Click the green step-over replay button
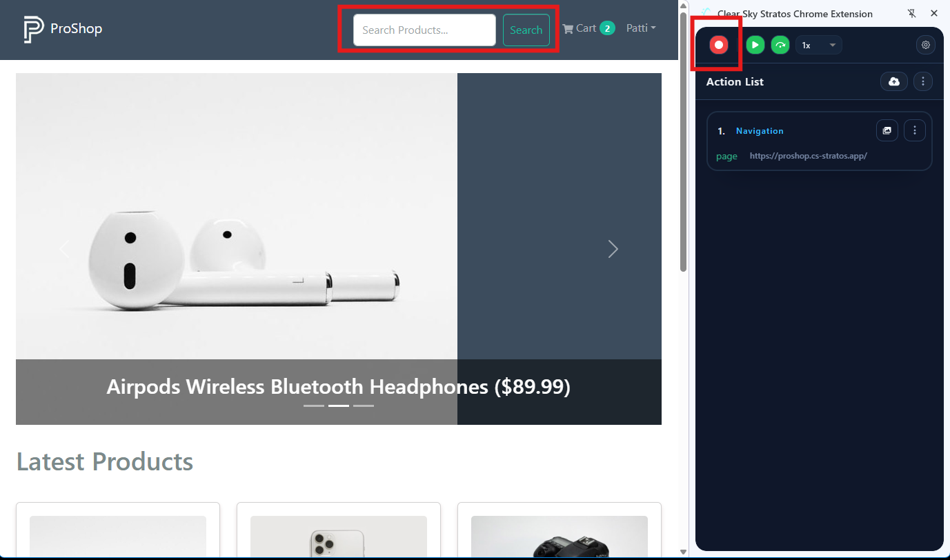 click(780, 45)
